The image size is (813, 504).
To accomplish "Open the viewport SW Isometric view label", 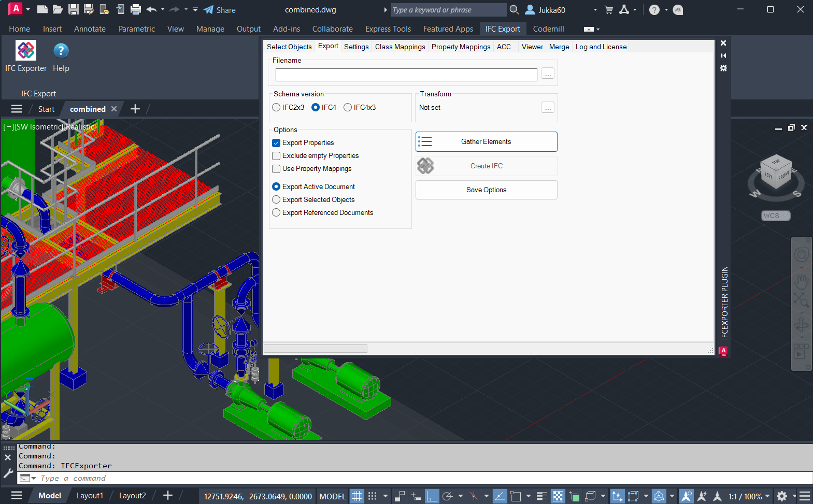I will pyautogui.click(x=38, y=126).
